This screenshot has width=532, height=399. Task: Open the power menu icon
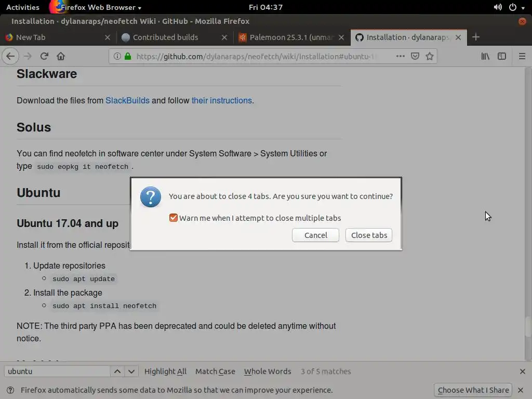pyautogui.click(x=512, y=7)
